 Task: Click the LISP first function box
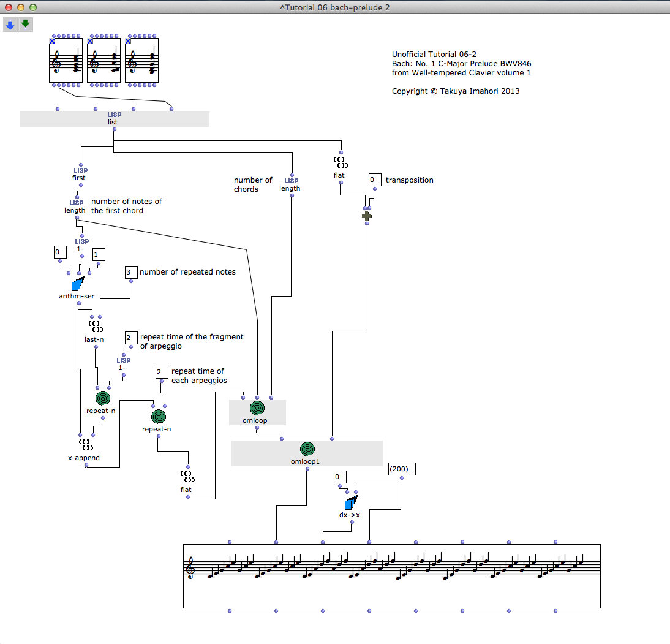(x=80, y=174)
